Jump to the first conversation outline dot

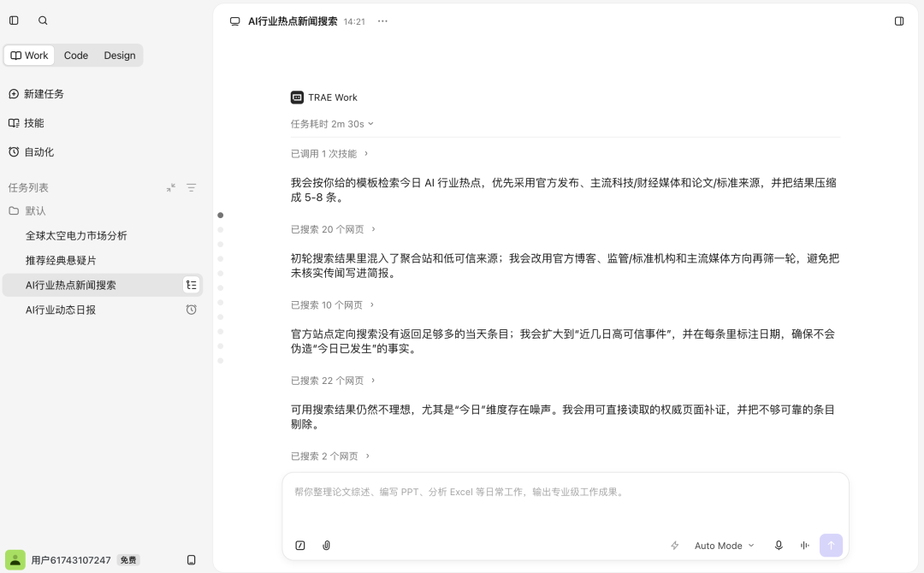tap(221, 216)
